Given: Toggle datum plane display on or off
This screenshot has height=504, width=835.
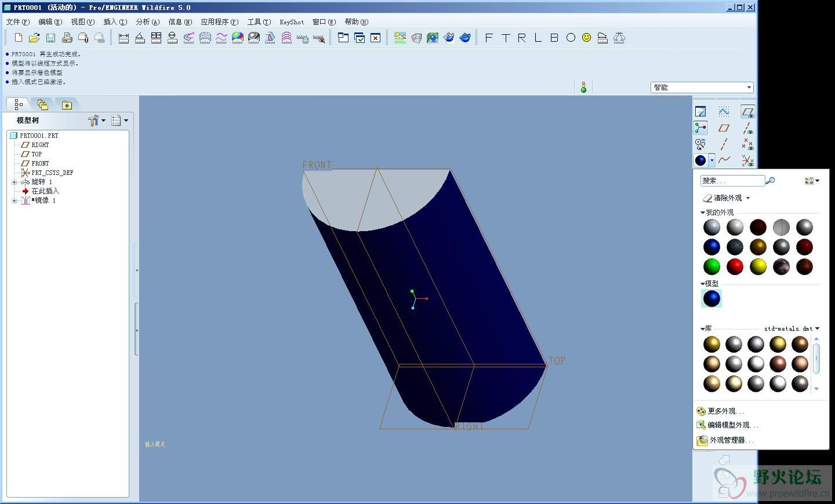Looking at the screenshot, I should [x=747, y=111].
